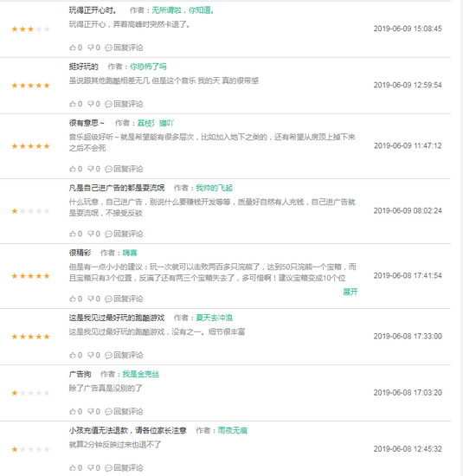The width and height of the screenshot is (463, 476).
Task: Reply to the 小孩充值无法退款 review
Action: [124, 468]
